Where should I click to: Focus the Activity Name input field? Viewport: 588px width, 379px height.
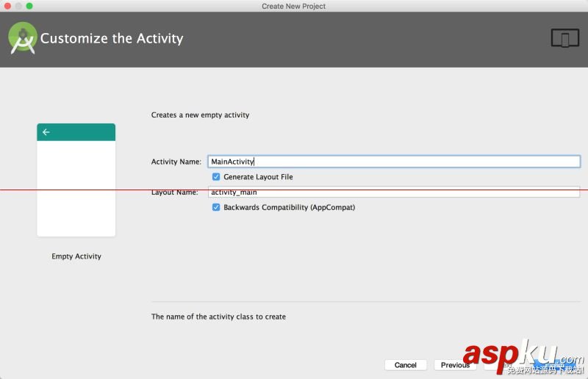pos(394,162)
